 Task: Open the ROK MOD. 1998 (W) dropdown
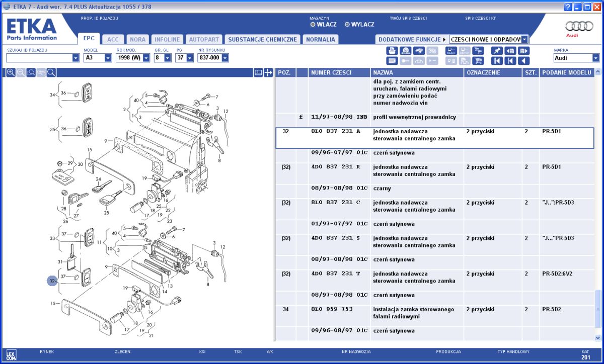click(x=146, y=58)
